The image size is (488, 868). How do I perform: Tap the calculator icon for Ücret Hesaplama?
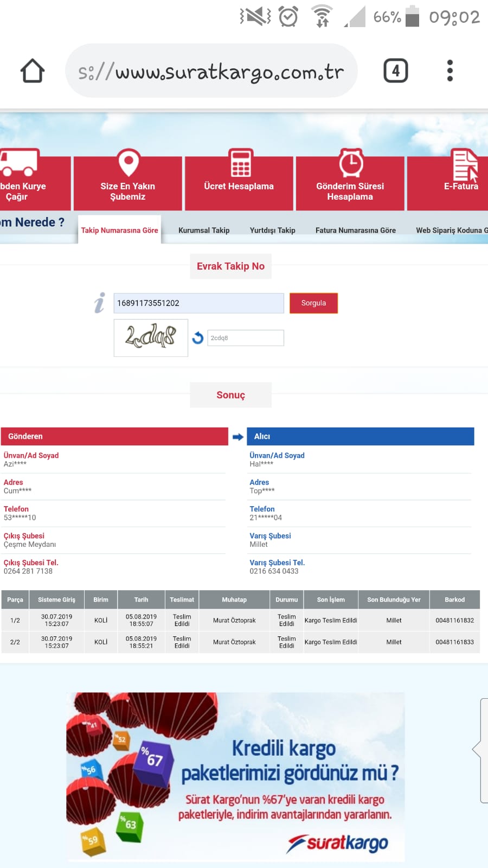pyautogui.click(x=240, y=163)
